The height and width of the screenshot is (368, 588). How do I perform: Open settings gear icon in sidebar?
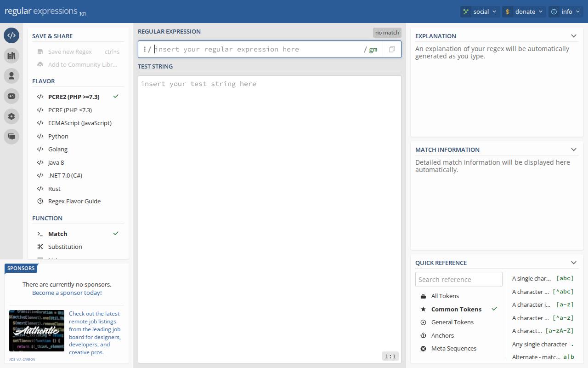(11, 116)
